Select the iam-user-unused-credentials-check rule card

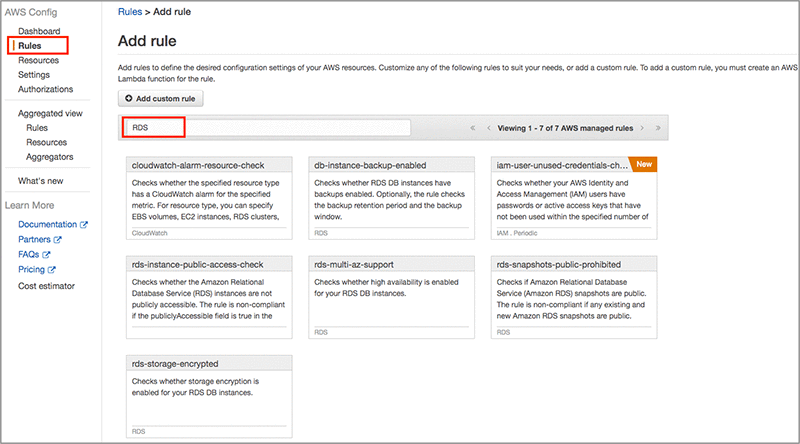(574, 198)
